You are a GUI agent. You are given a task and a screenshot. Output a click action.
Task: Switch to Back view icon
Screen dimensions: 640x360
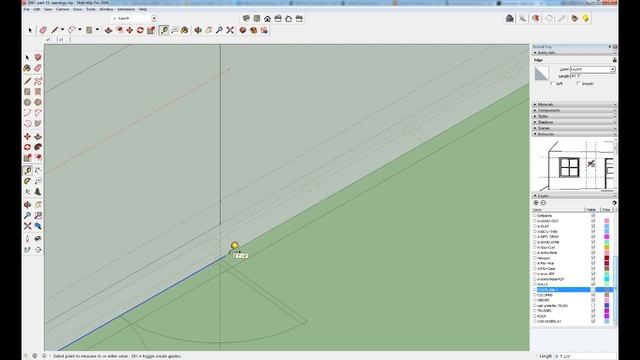pos(289,18)
